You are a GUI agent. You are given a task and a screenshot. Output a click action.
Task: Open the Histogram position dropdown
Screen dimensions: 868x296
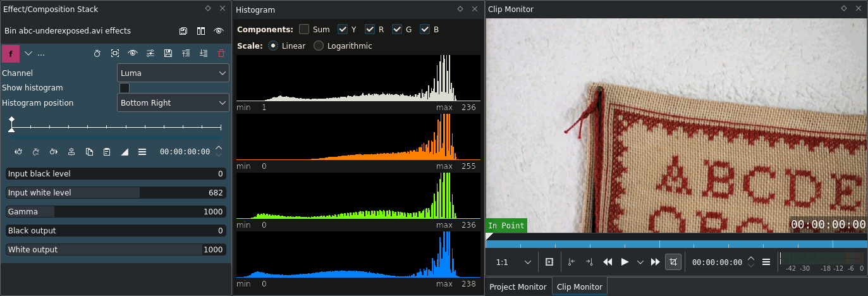point(173,102)
